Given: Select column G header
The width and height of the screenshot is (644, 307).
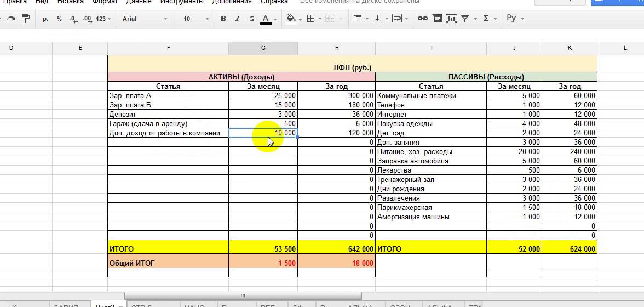Looking at the screenshot, I should [x=263, y=48].
